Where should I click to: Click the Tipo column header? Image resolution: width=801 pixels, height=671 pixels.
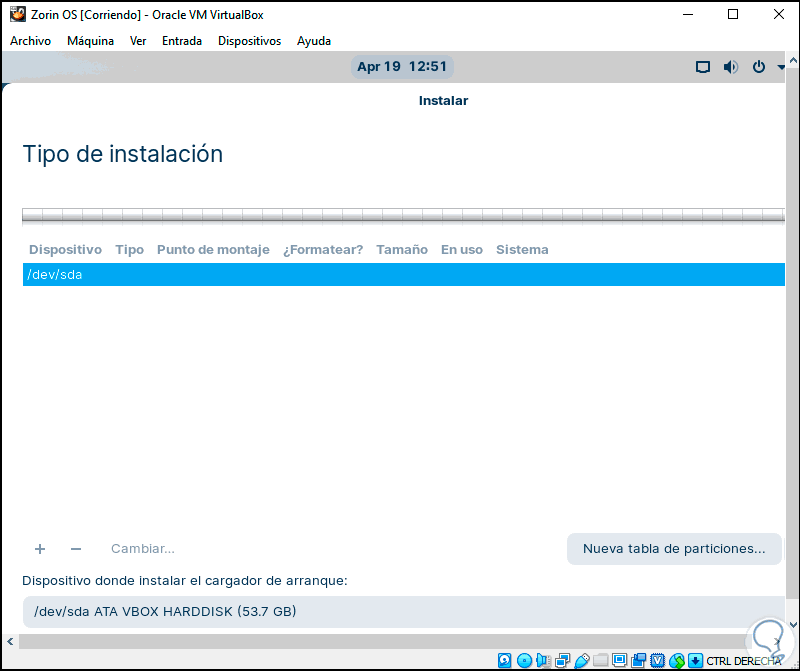click(129, 250)
